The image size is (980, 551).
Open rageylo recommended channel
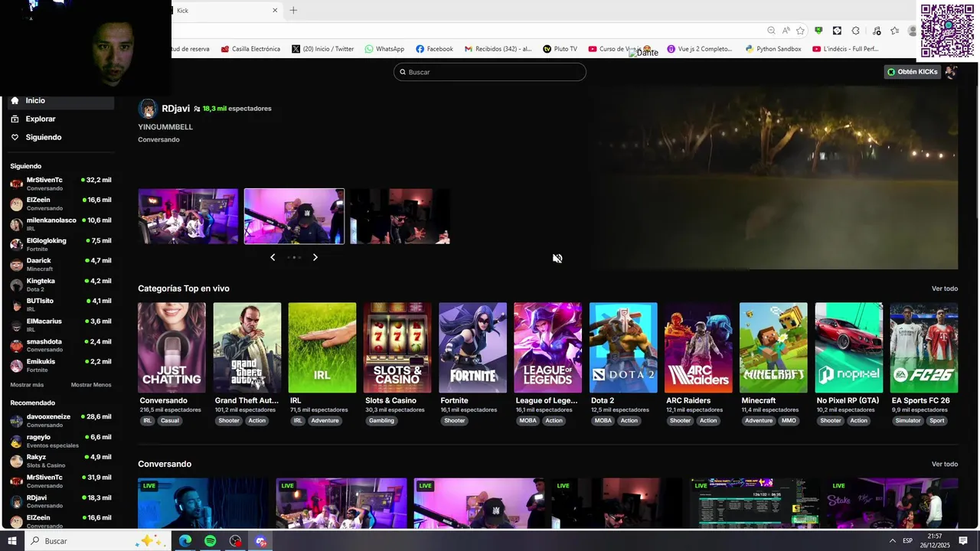click(x=61, y=441)
